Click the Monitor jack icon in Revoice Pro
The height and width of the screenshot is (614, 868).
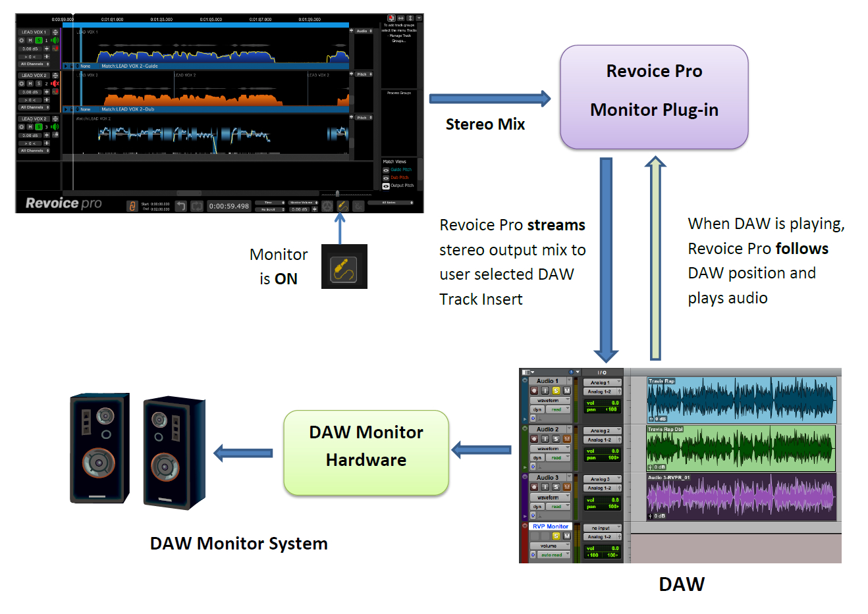point(342,206)
